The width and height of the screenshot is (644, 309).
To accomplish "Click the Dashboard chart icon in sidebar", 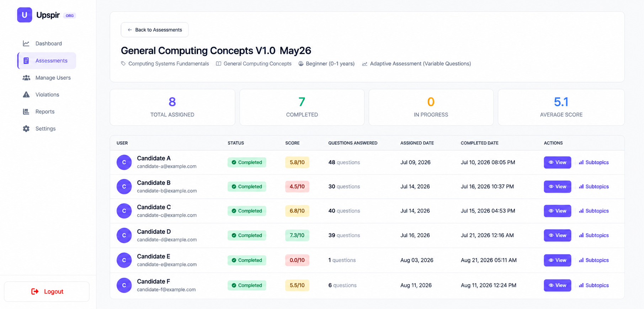I will (x=26, y=43).
